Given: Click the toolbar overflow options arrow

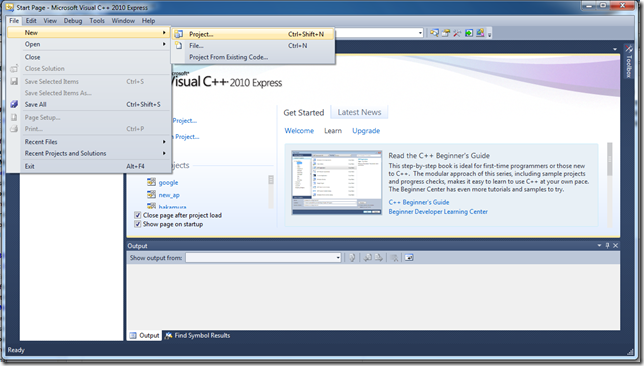Looking at the screenshot, I should (489, 34).
